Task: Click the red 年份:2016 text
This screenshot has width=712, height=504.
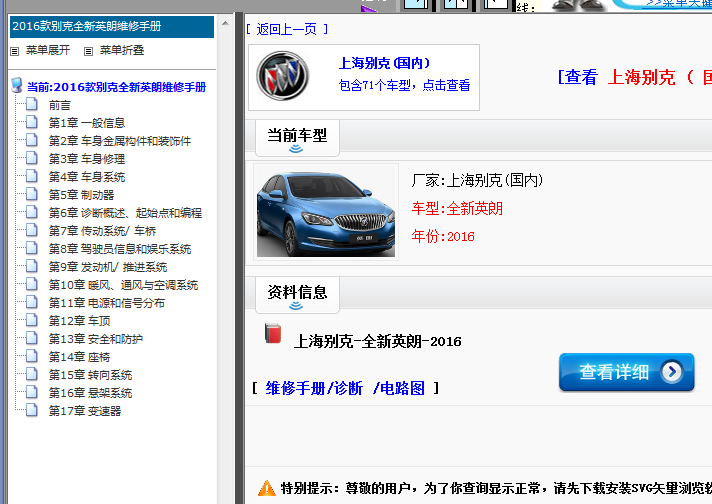Action: pos(443,236)
